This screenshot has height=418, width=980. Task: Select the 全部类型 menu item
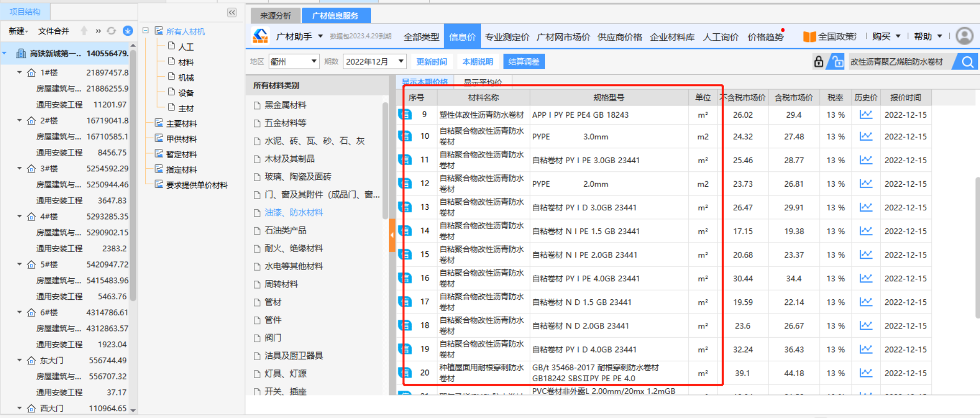pyautogui.click(x=421, y=37)
